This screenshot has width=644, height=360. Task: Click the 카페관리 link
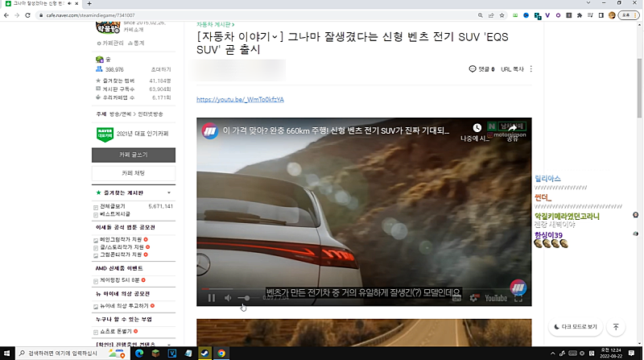pyautogui.click(x=110, y=43)
